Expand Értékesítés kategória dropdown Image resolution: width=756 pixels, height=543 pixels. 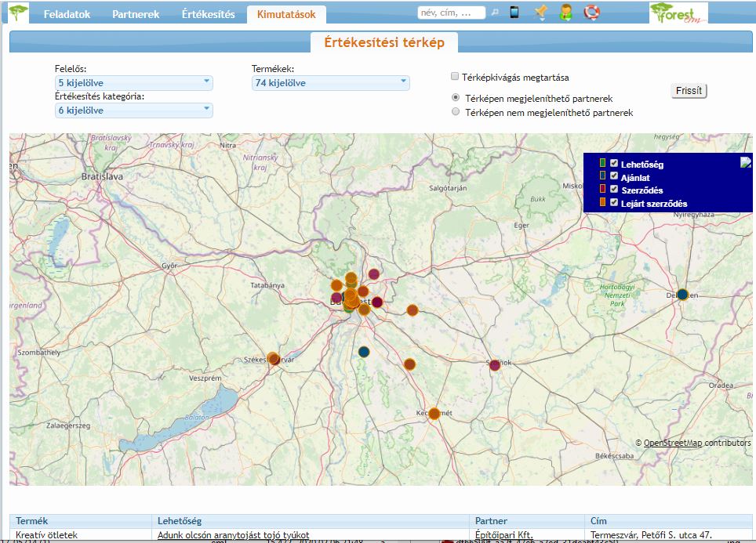click(134, 110)
